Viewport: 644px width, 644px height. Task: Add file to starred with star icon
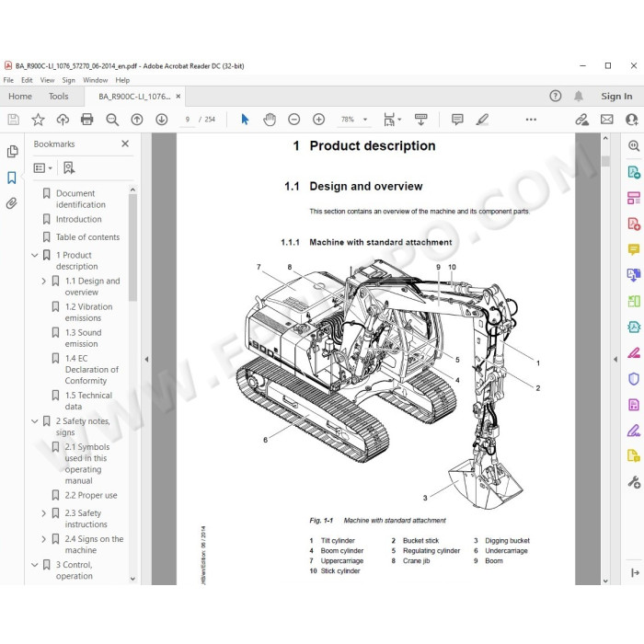[38, 120]
